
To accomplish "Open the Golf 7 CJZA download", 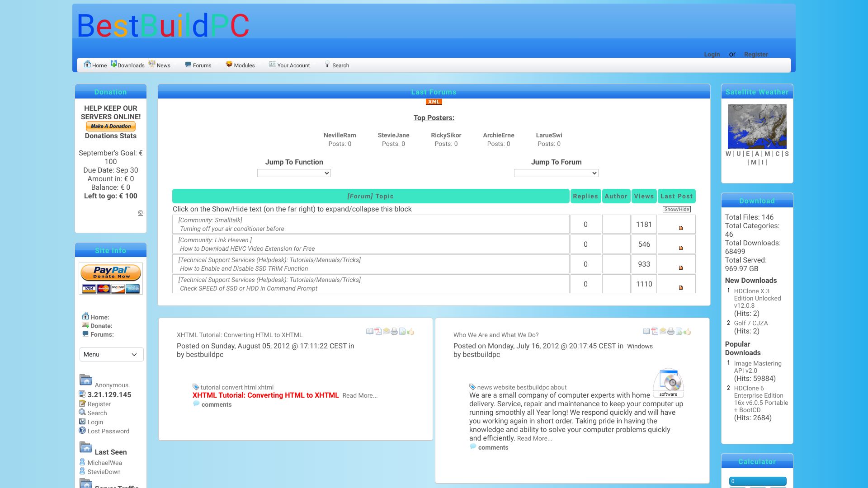I will 751,323.
